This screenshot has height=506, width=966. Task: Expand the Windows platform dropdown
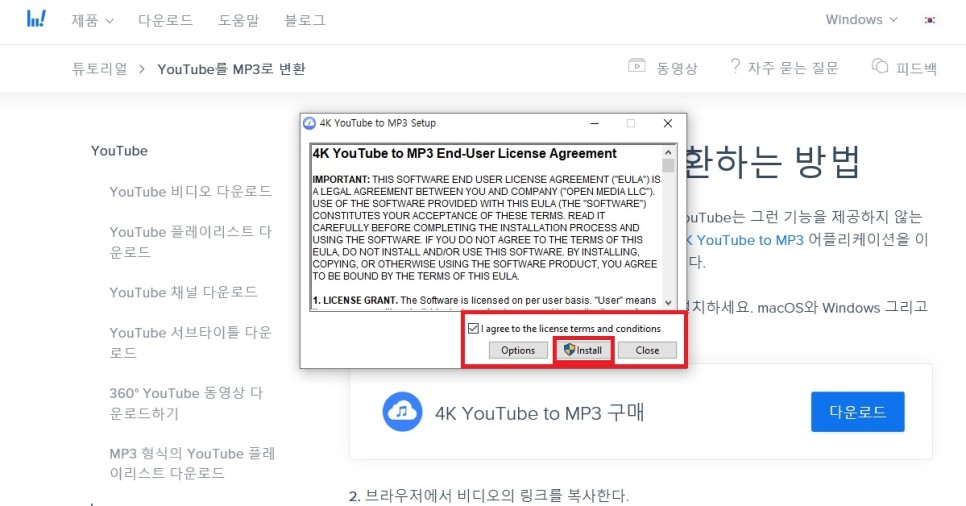[861, 20]
